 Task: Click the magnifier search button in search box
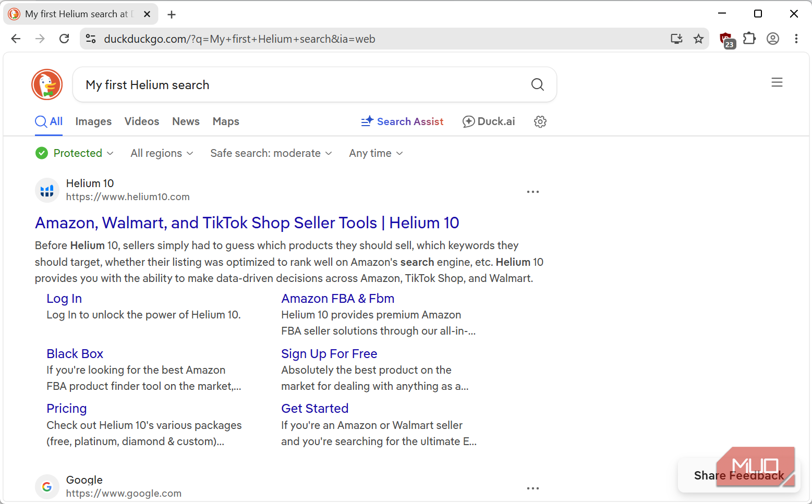[538, 84]
